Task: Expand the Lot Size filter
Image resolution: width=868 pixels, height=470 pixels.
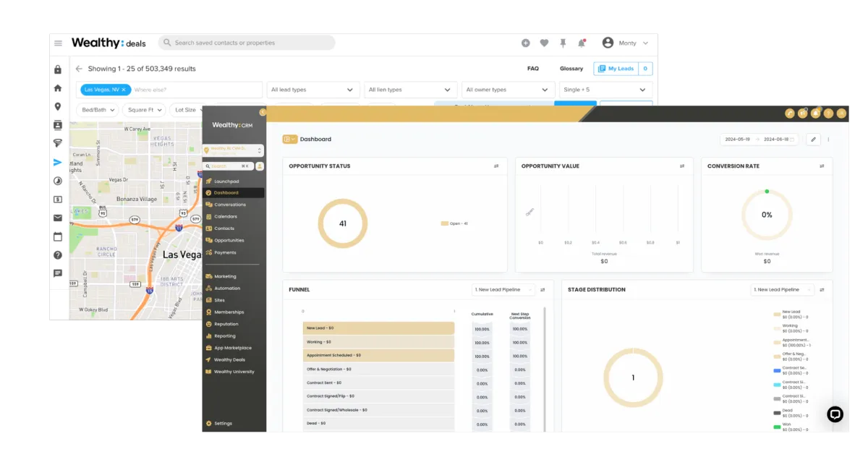Action: point(187,110)
